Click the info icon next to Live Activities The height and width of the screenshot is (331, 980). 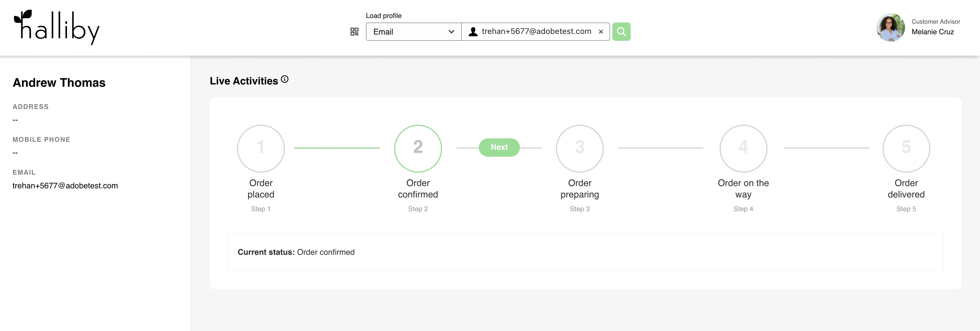point(285,79)
